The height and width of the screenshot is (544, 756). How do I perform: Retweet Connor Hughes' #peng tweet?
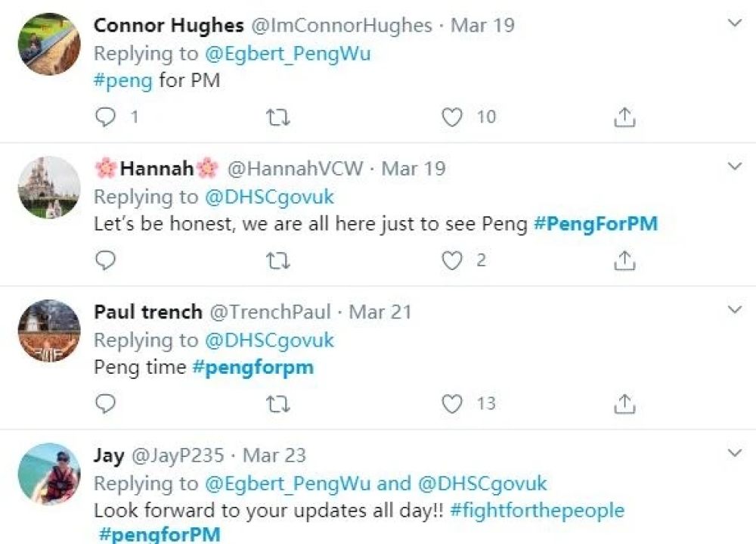pos(278,117)
